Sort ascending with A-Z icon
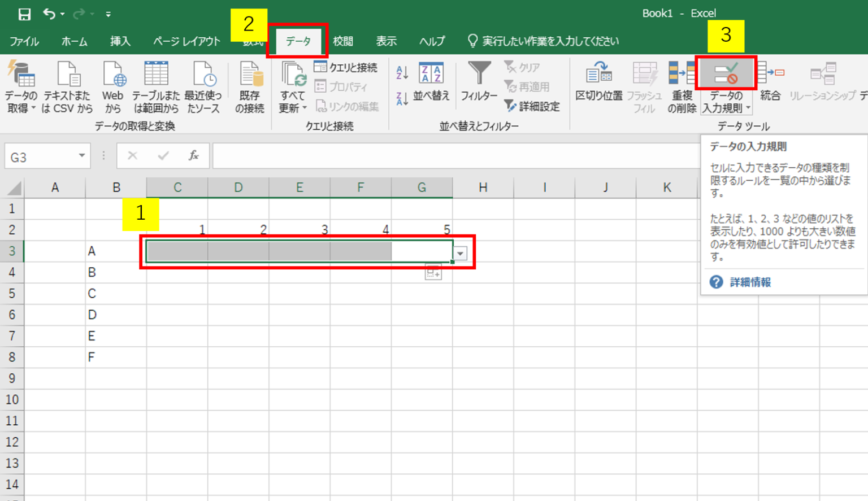 [x=402, y=72]
